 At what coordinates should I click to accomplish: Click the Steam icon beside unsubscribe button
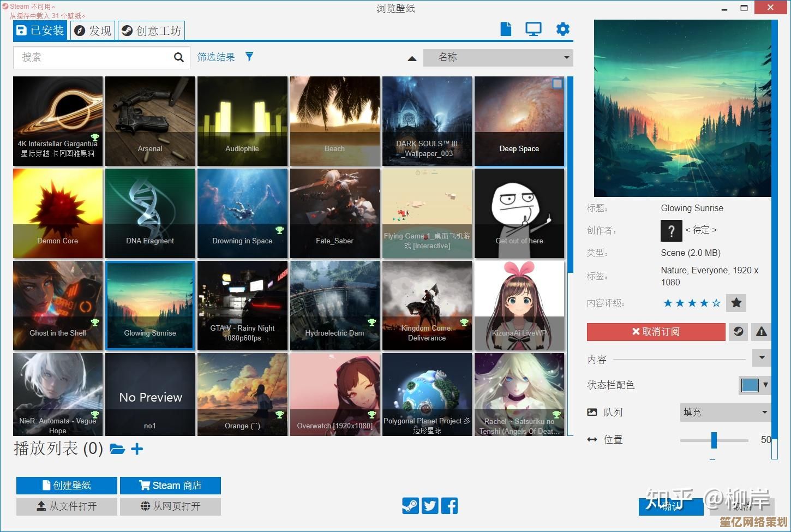click(x=738, y=332)
